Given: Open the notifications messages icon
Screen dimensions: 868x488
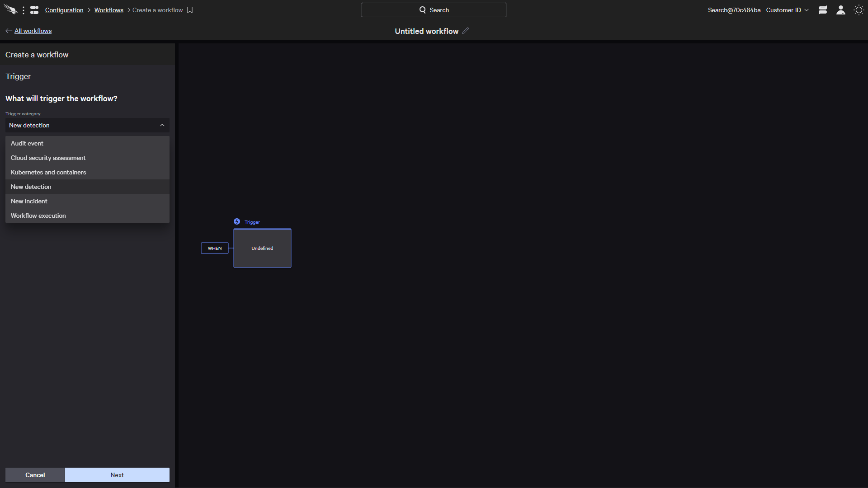Looking at the screenshot, I should point(823,10).
